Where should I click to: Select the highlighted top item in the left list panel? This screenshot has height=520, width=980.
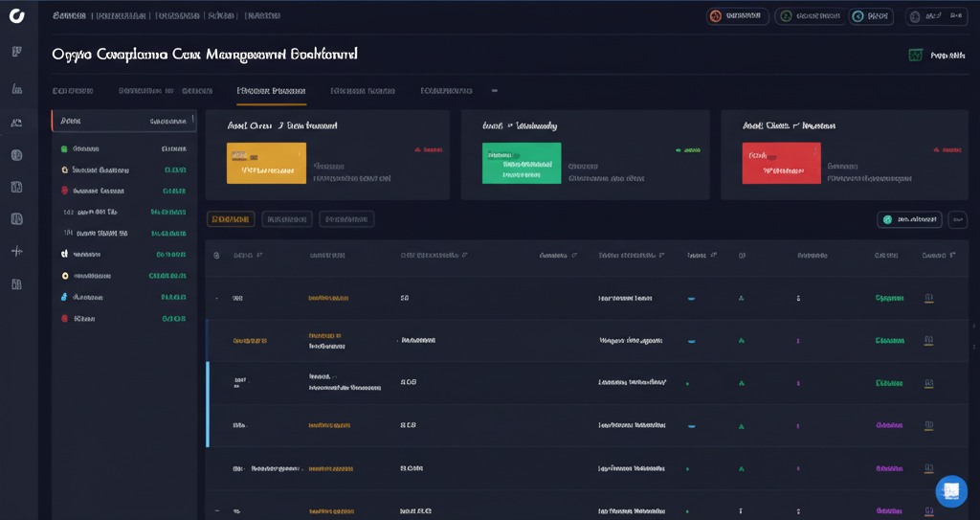click(123, 122)
